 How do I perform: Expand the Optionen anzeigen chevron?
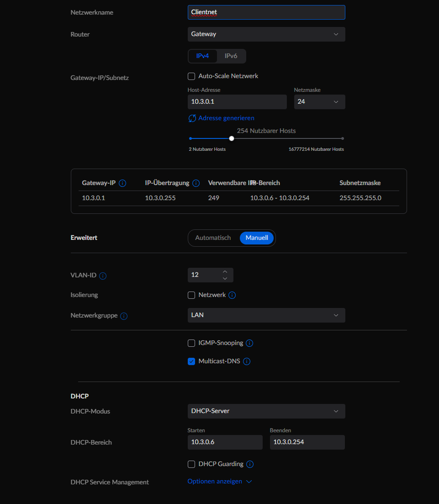pyautogui.click(x=249, y=482)
